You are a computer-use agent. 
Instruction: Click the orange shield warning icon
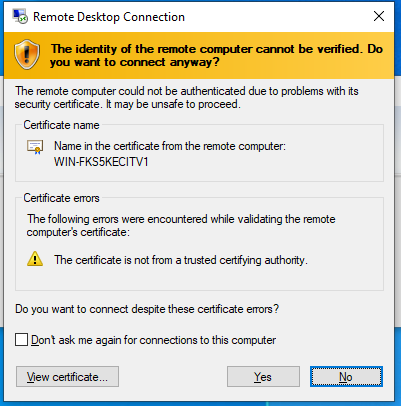pyautogui.click(x=27, y=55)
